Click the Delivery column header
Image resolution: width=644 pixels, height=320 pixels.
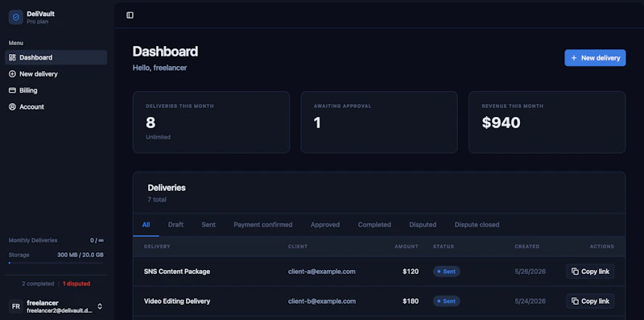157,247
